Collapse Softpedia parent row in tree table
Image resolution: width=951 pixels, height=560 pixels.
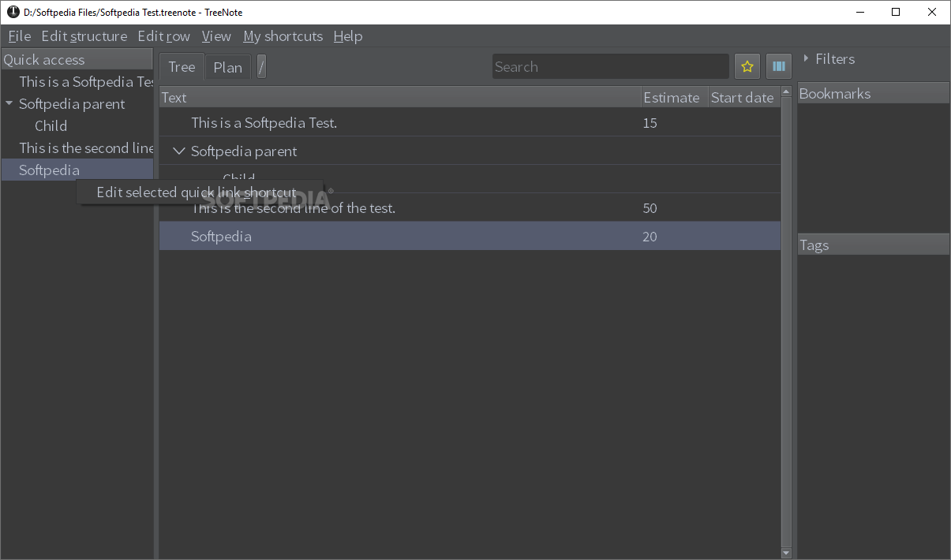178,151
